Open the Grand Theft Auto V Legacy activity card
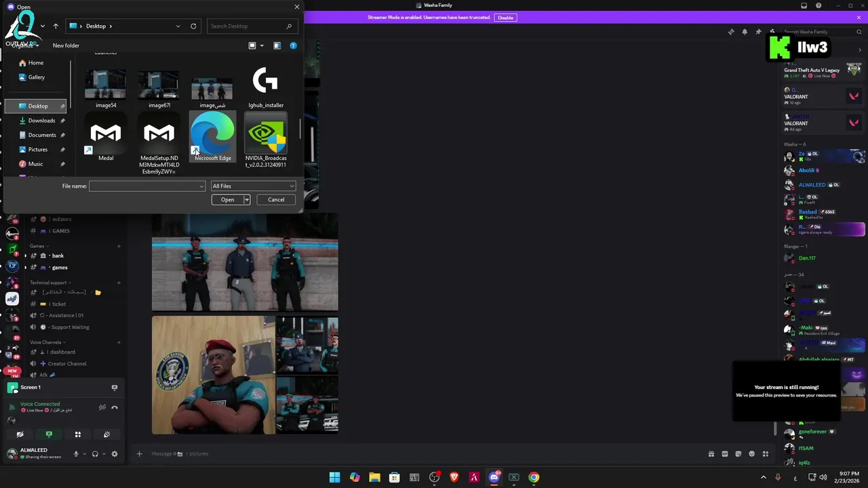 tap(823, 70)
